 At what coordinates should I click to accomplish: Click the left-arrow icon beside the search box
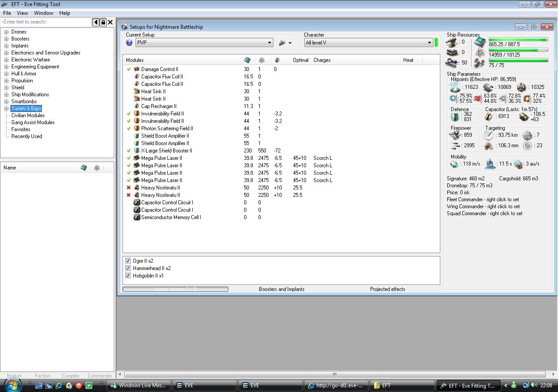click(x=96, y=22)
